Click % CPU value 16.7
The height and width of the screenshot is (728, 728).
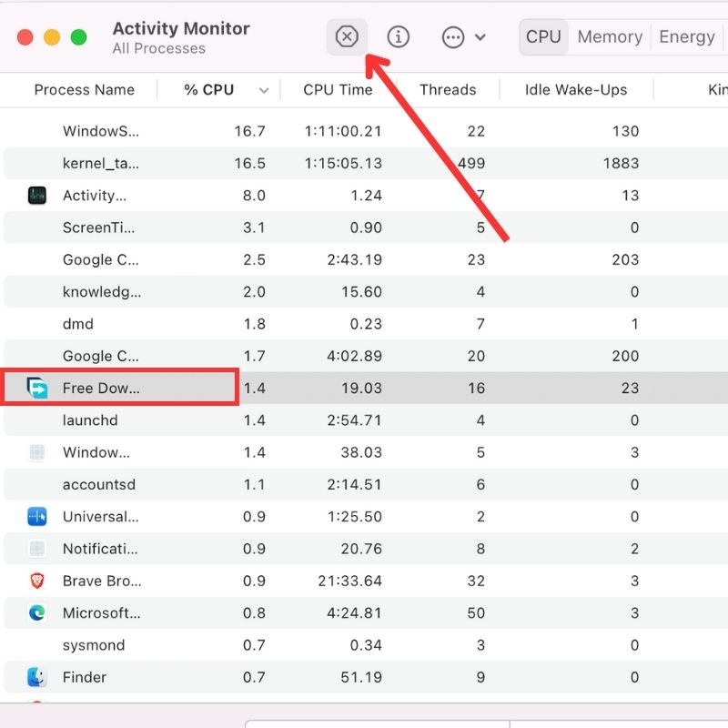click(x=249, y=131)
